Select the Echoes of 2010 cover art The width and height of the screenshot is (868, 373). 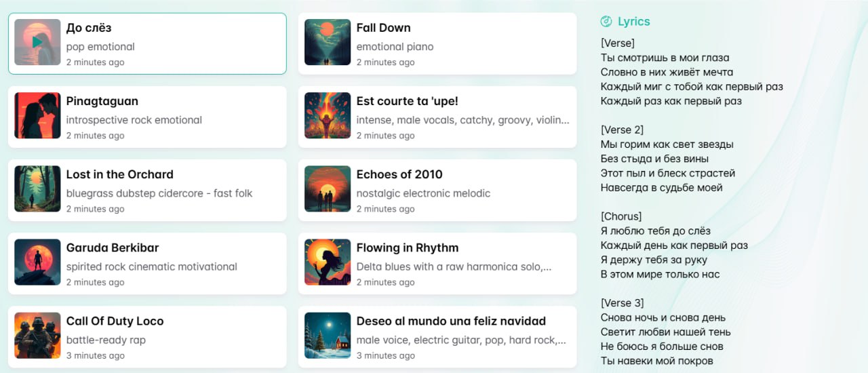click(328, 189)
